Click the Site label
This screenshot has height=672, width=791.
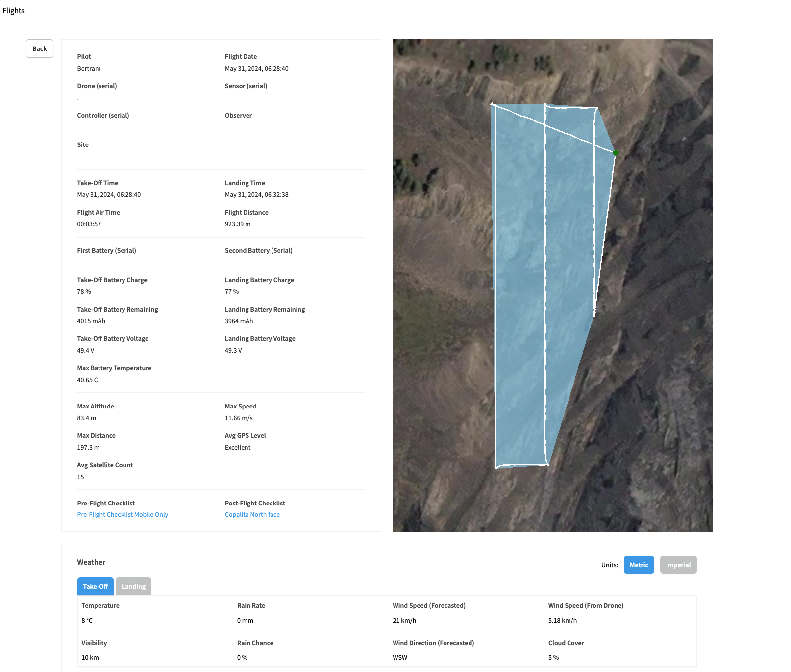(83, 145)
